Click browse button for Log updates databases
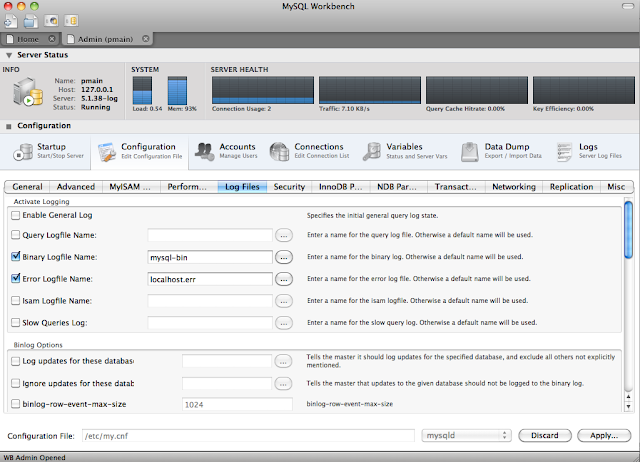This screenshot has width=640, height=462. pos(284,362)
